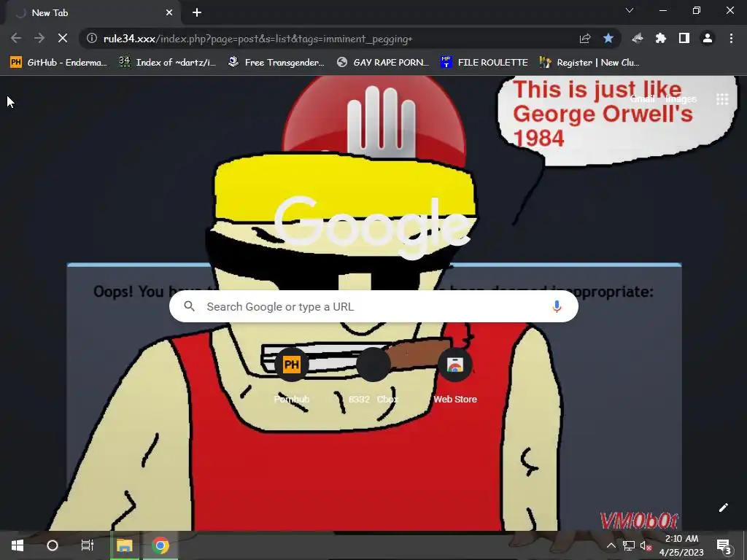Open the Gmail link
This screenshot has height=560, width=747.
pos(642,99)
